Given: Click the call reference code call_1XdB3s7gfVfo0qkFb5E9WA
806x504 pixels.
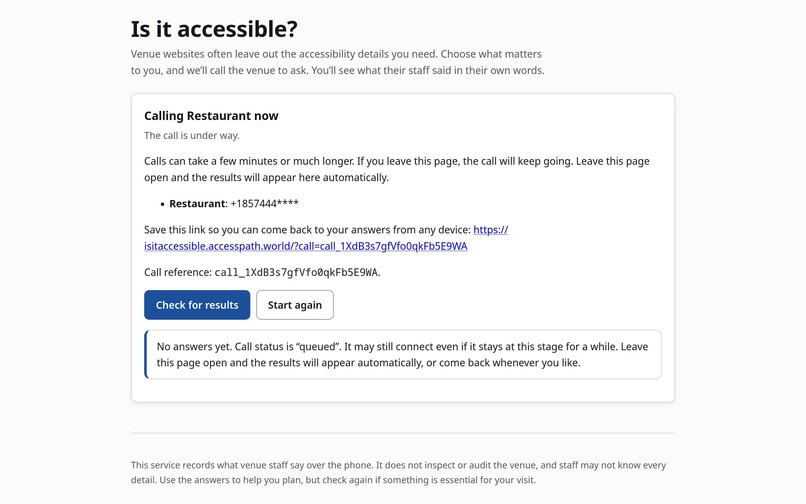Looking at the screenshot, I should (296, 273).
